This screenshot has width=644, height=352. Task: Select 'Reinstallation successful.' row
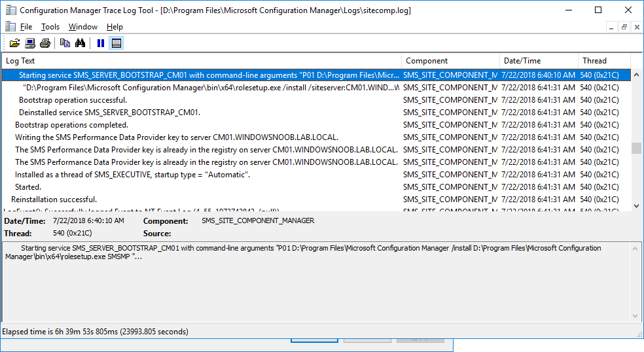pyautogui.click(x=316, y=199)
